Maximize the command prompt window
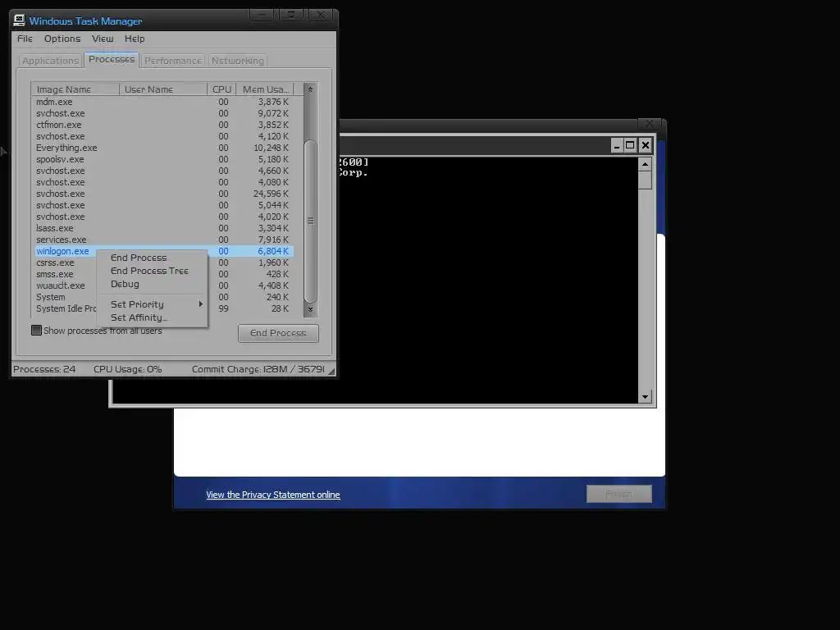 click(x=631, y=145)
